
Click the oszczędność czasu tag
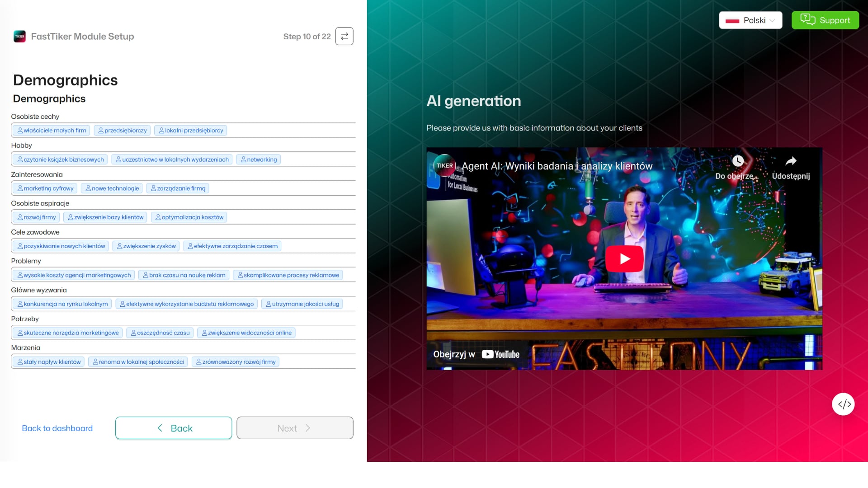tap(160, 333)
